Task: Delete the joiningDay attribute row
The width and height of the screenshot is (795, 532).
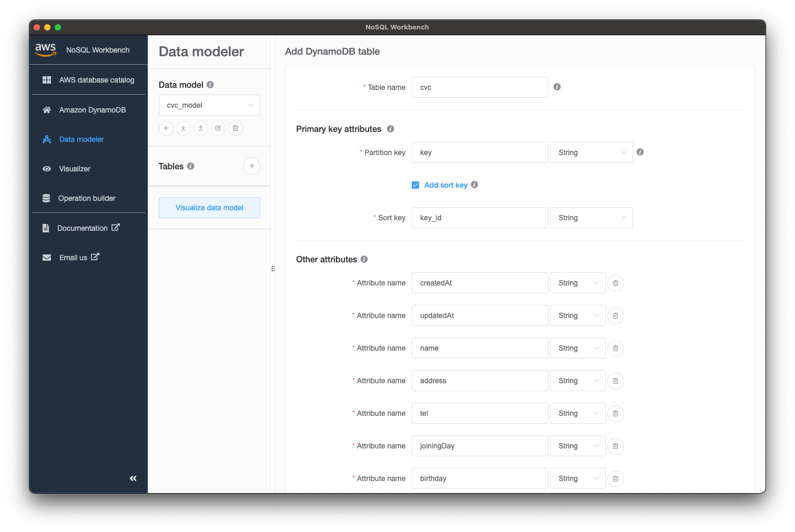Action: click(x=616, y=446)
